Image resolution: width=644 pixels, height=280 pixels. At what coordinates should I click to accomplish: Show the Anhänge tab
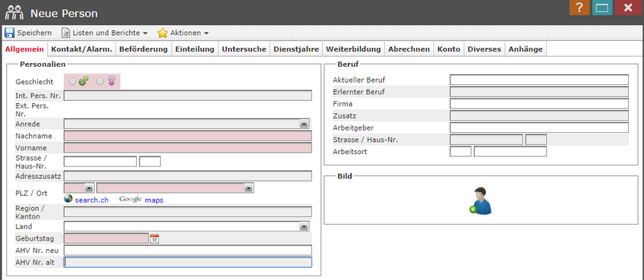coord(526,49)
